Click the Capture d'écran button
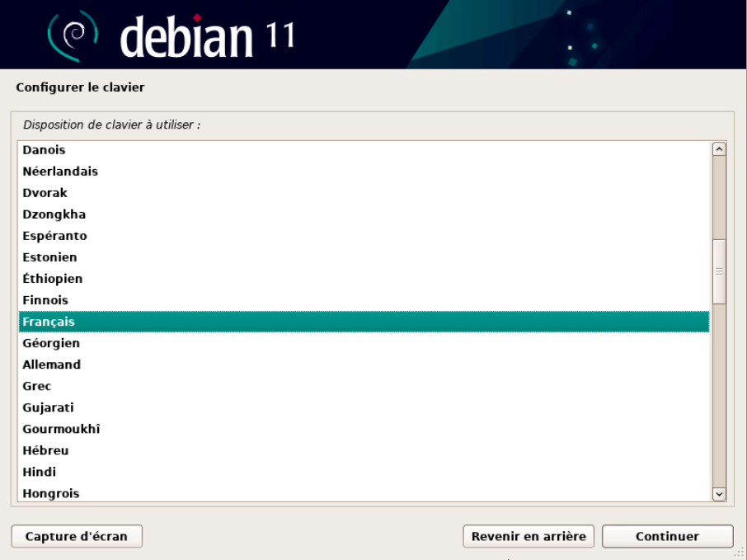 click(x=77, y=536)
